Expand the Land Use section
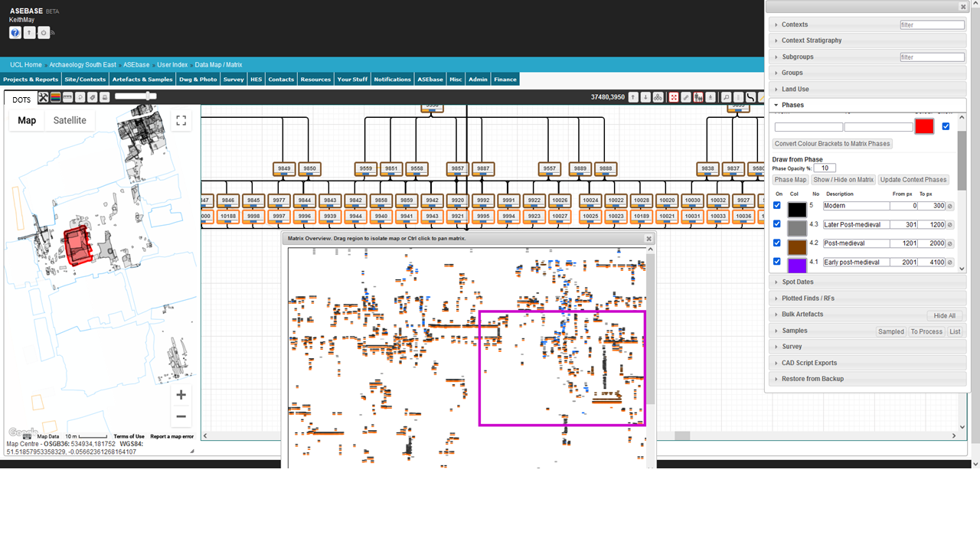 coord(867,89)
